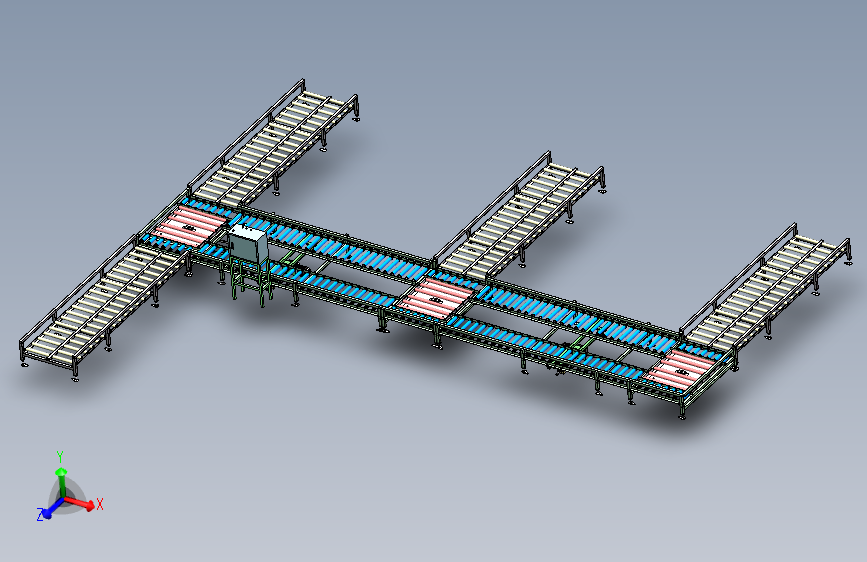Select the support stand under the control cabinet
This screenshot has height=562, width=867.
(x=250, y=282)
